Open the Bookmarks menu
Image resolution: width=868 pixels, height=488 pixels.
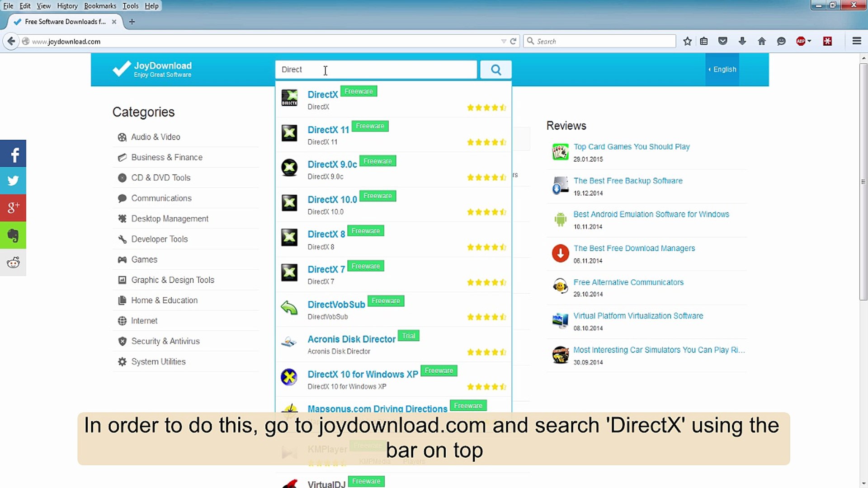100,6
